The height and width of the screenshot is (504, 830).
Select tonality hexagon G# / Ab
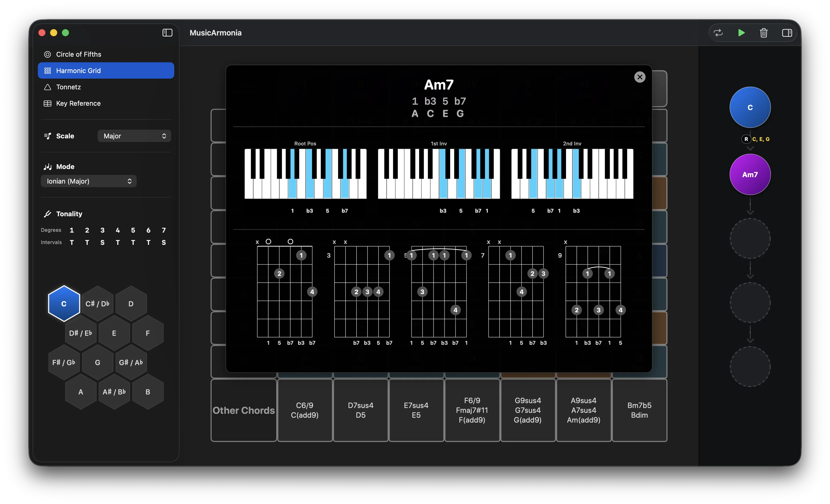pos(131,362)
